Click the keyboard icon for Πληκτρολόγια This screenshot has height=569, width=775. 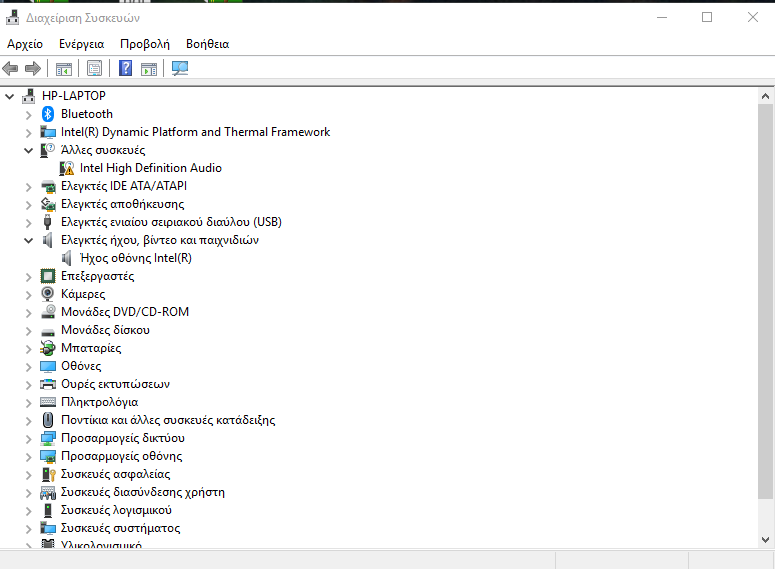(47, 402)
